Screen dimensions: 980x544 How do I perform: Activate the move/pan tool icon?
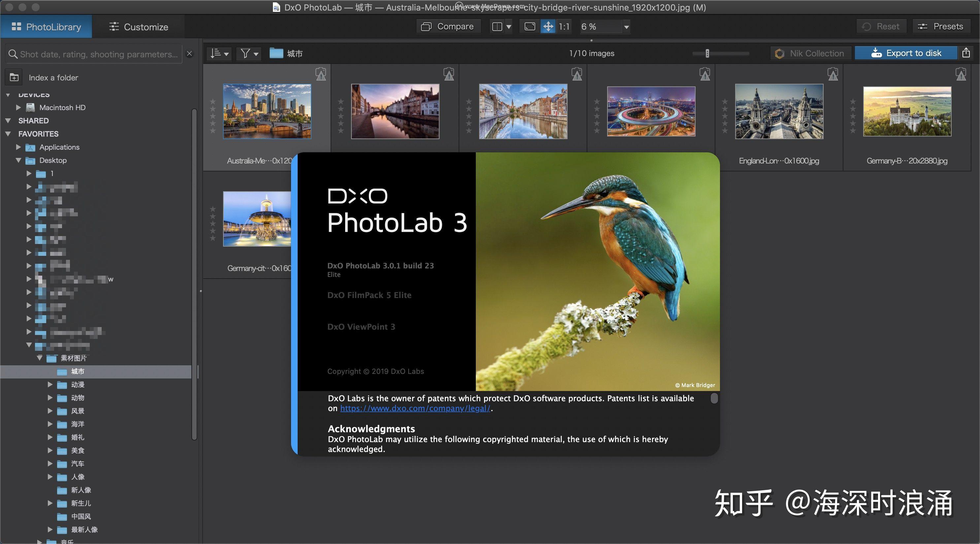point(548,27)
